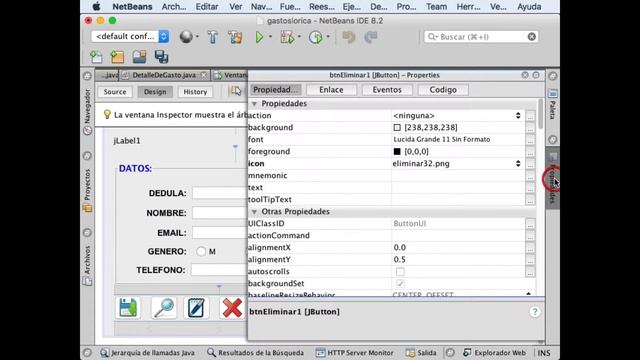Click the Design view button
The height and width of the screenshot is (360, 640).
[x=155, y=91]
